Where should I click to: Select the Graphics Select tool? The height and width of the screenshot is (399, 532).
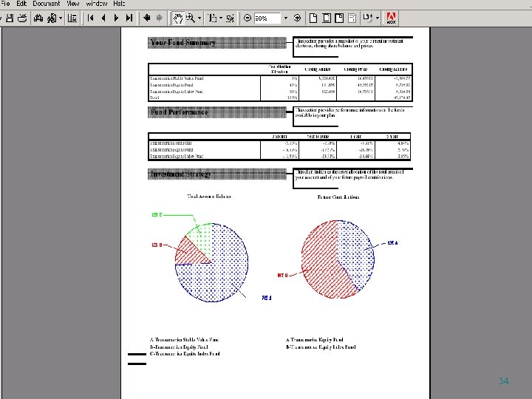click(x=230, y=18)
